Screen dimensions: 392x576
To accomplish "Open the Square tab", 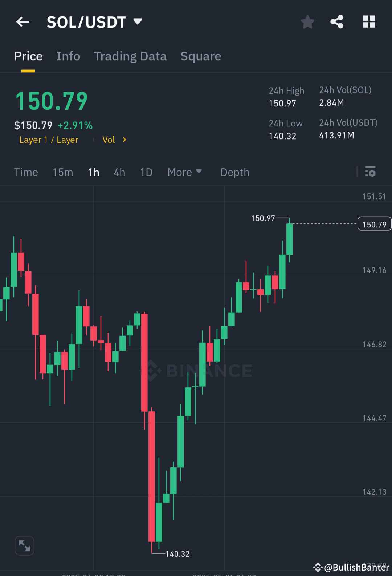I will (x=201, y=56).
